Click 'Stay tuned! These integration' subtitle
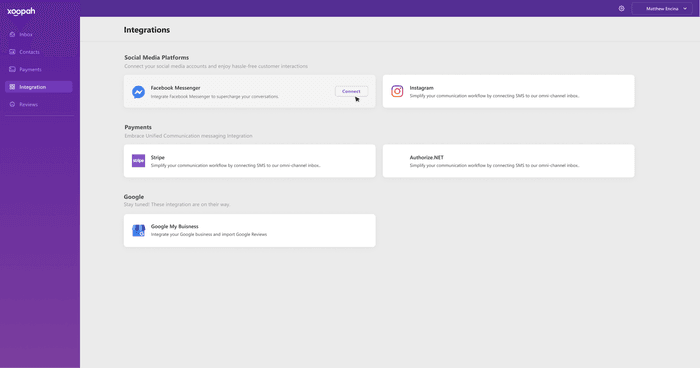700x368 pixels. coord(177,205)
